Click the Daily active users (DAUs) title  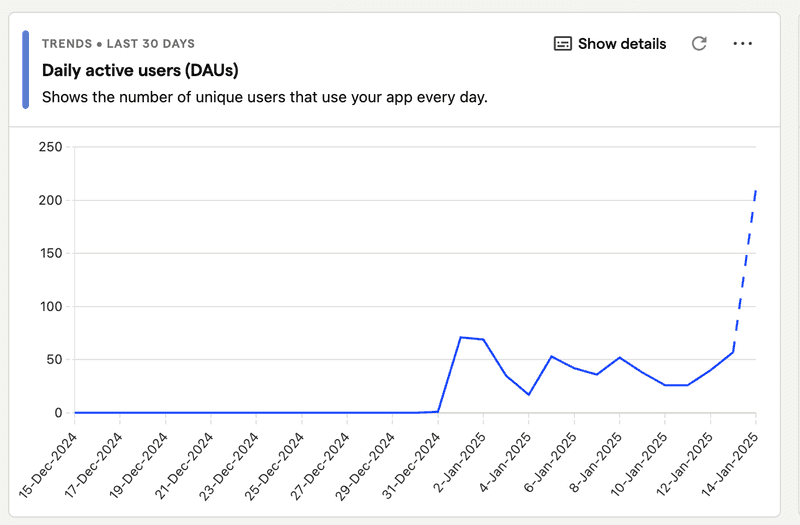(140, 70)
